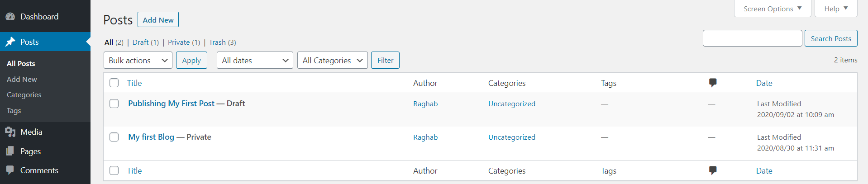Click the Pages icon in sidebar

tap(10, 151)
